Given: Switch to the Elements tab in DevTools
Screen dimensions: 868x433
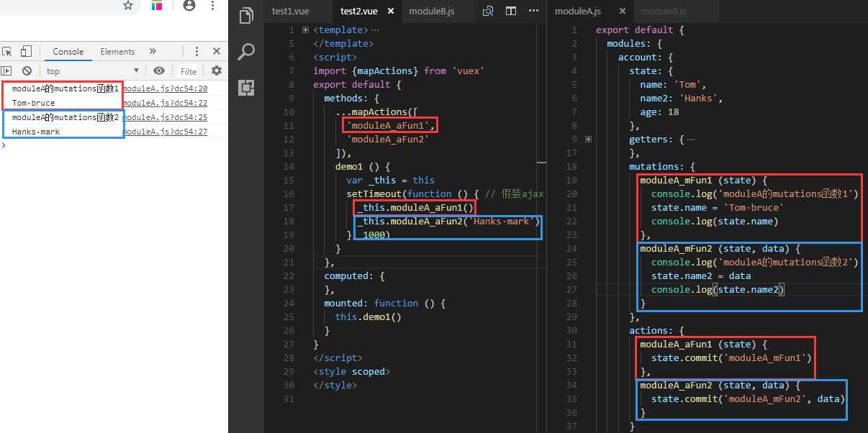Looking at the screenshot, I should (x=117, y=52).
